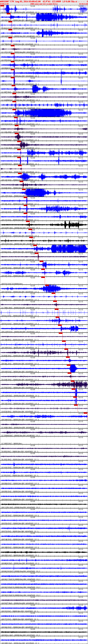The width and height of the screenshot is (88, 644).
Task: Select the UW PGO EHZ station label
Action: (x=12, y=284)
